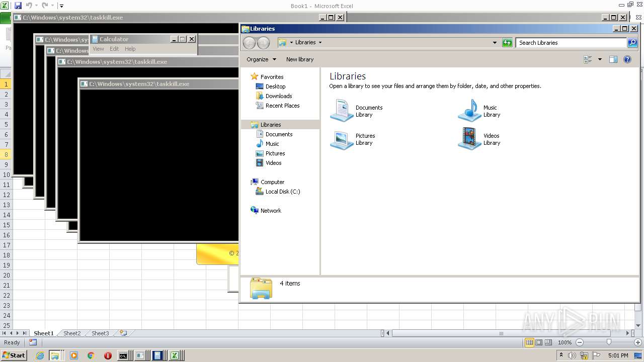Go forward with the Libraries Forward arrow
Image resolution: width=644 pixels, height=362 pixels.
tap(263, 43)
